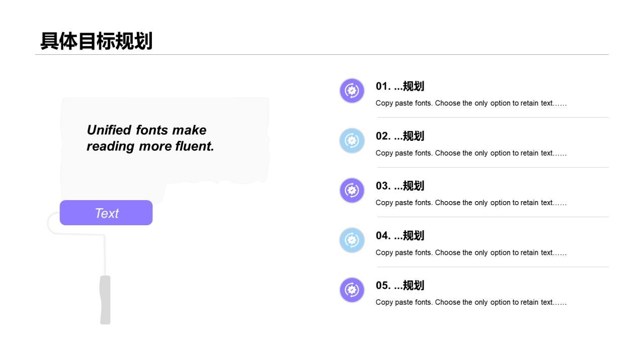
Task: Select the horizontal line below the title
Action: click(322, 54)
